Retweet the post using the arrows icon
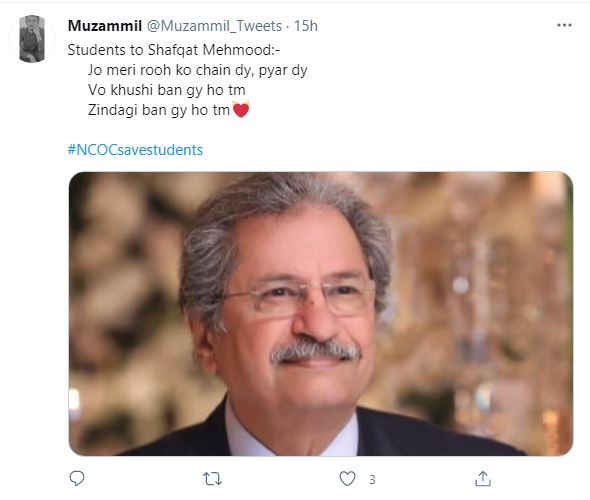The height and width of the screenshot is (500, 590). pyautogui.click(x=212, y=479)
